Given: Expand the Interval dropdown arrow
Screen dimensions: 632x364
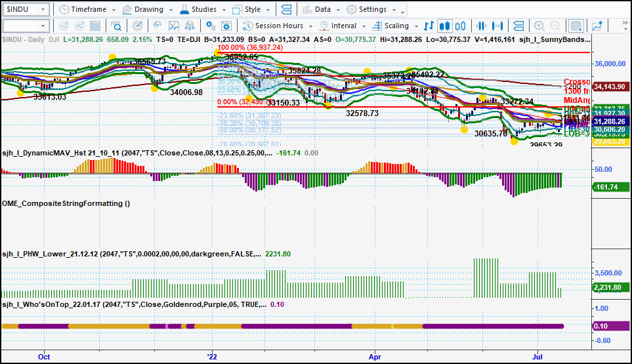Looking at the screenshot, I should point(364,26).
